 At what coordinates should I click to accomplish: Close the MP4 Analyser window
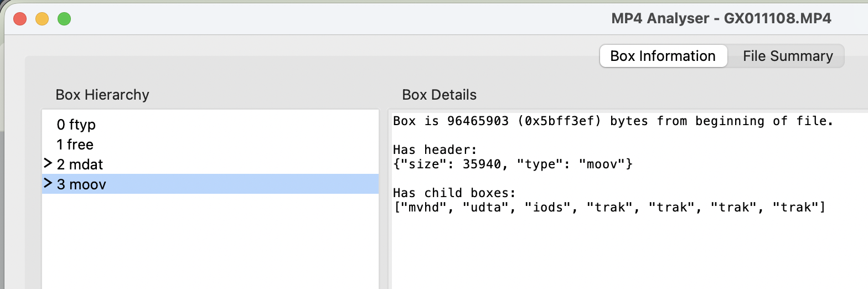pyautogui.click(x=20, y=19)
